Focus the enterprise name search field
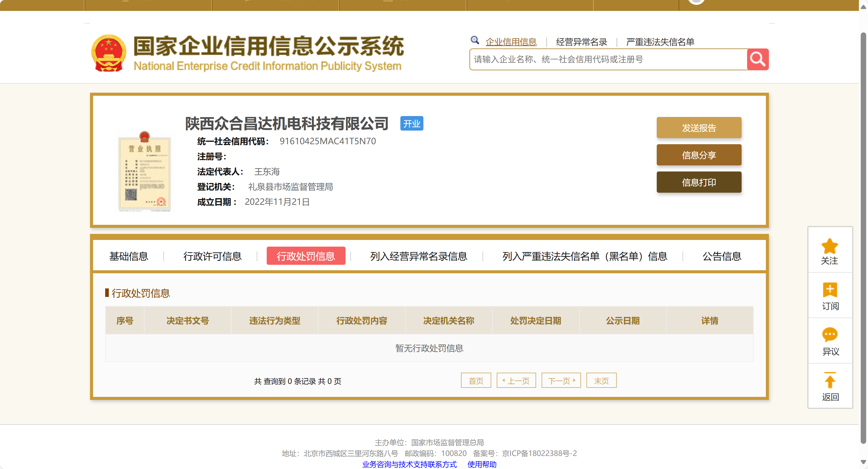 click(x=608, y=59)
